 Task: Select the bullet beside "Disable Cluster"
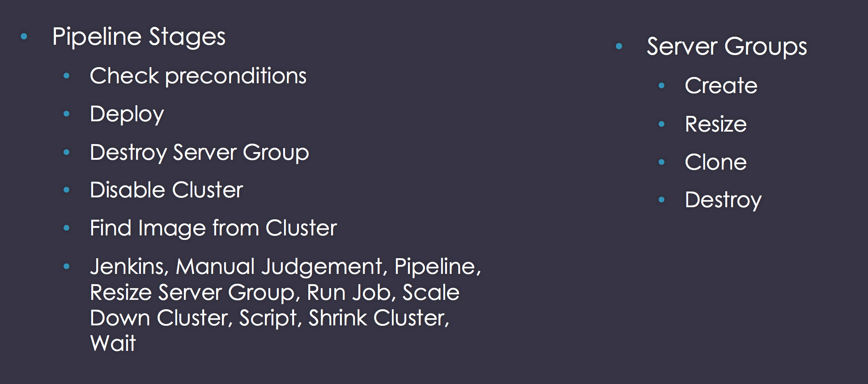(x=67, y=190)
